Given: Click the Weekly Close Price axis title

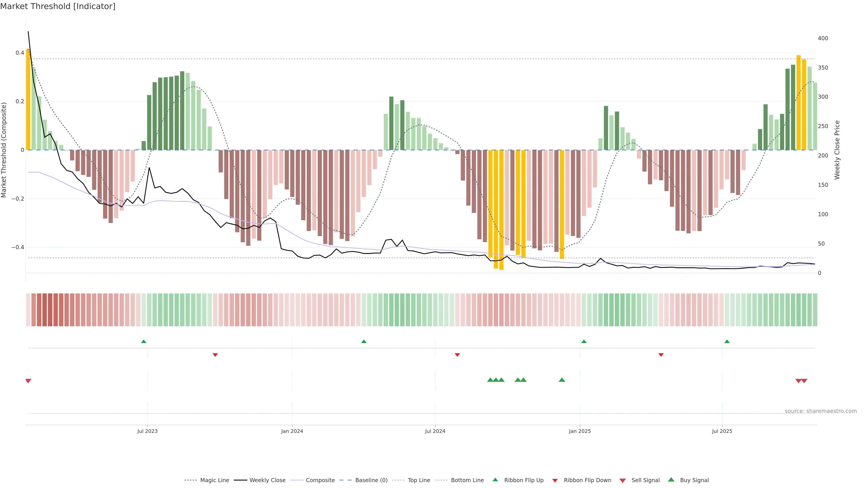Looking at the screenshot, I should coord(837,150).
